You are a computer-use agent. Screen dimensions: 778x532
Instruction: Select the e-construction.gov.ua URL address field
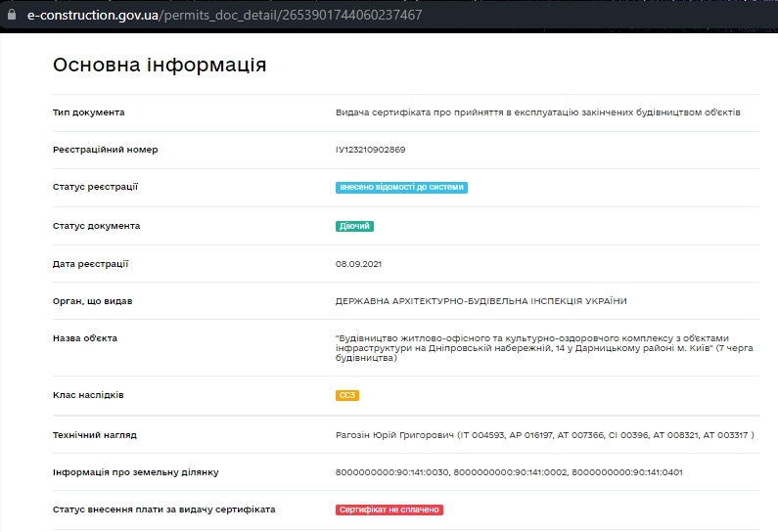point(224,15)
